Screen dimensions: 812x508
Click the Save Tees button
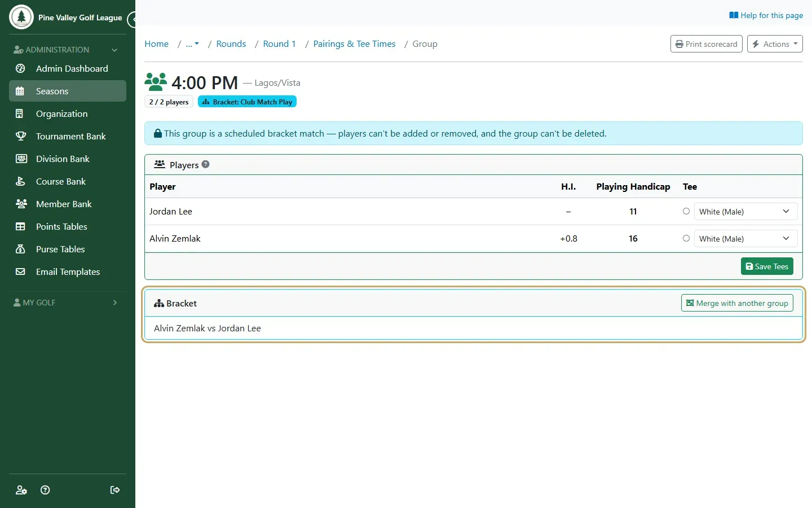pos(767,266)
